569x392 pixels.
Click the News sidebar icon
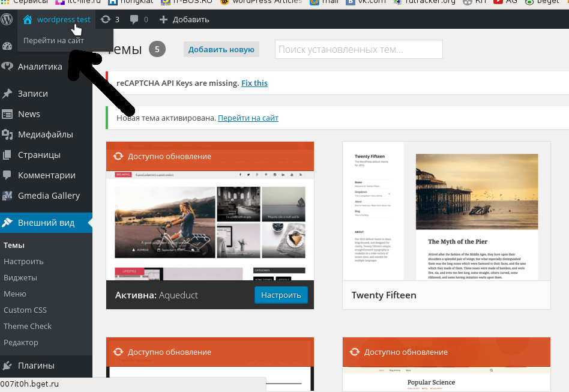click(x=7, y=114)
